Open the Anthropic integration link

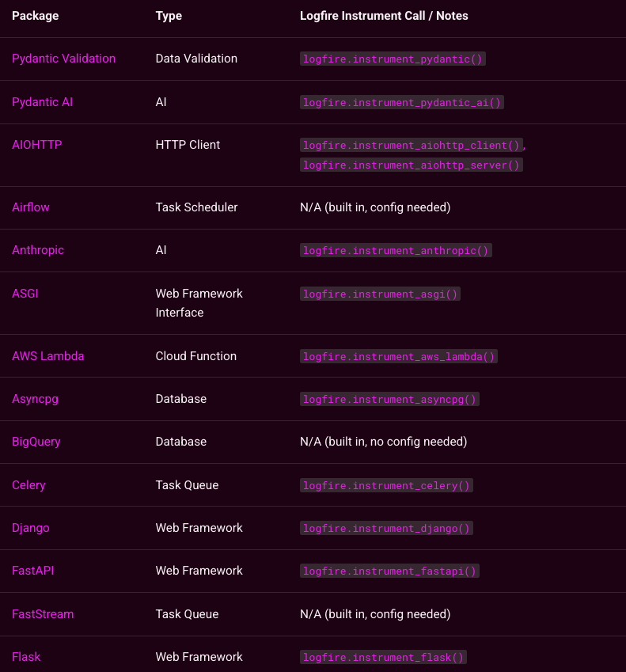38,250
